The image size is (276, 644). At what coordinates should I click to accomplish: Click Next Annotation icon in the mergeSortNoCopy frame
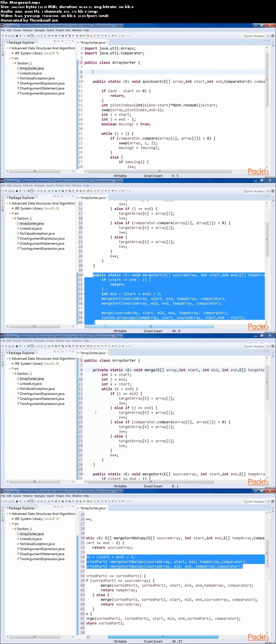coord(102,501)
